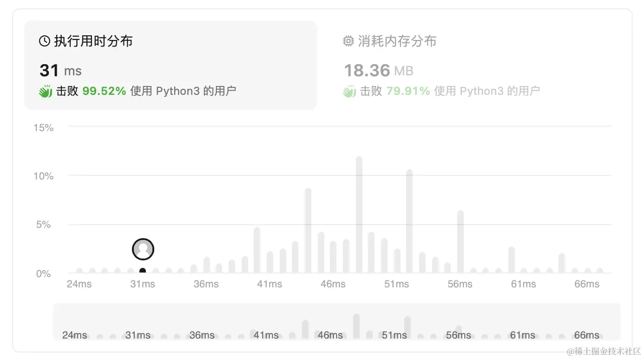
Task: Click the 56ms main chart axis label
Action: (460, 284)
